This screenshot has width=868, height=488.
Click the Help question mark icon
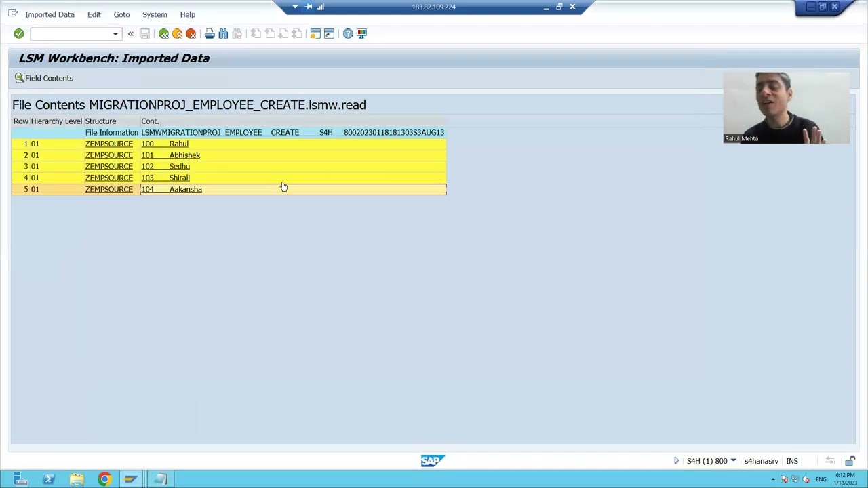(348, 33)
